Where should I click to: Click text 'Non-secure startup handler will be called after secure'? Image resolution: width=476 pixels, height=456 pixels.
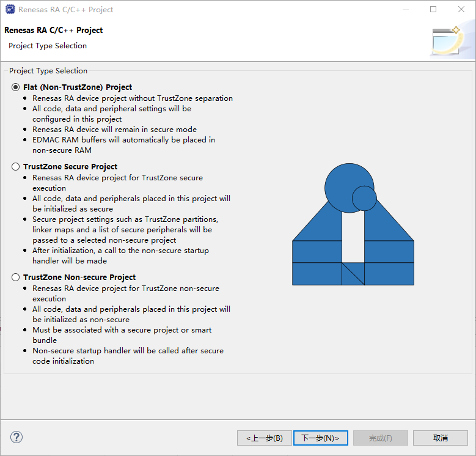tap(128, 351)
